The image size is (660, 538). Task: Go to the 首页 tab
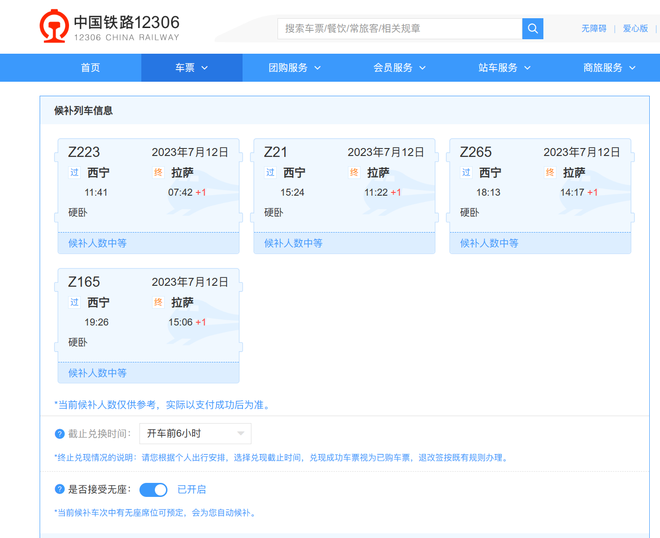[x=90, y=68]
